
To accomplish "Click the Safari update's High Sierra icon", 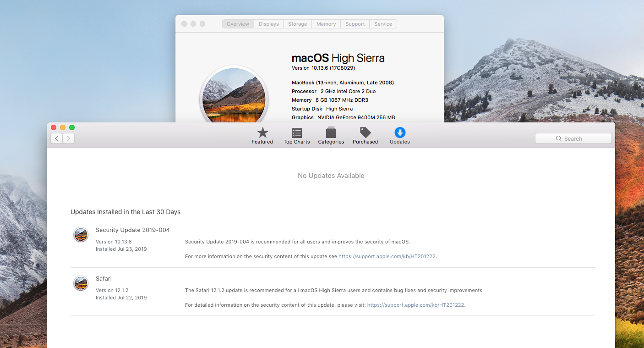I will tap(81, 283).
